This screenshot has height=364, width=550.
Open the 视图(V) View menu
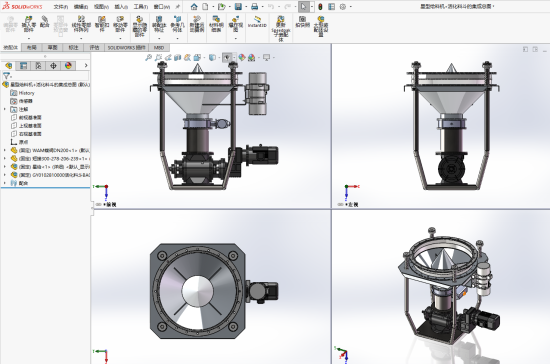(x=101, y=7)
